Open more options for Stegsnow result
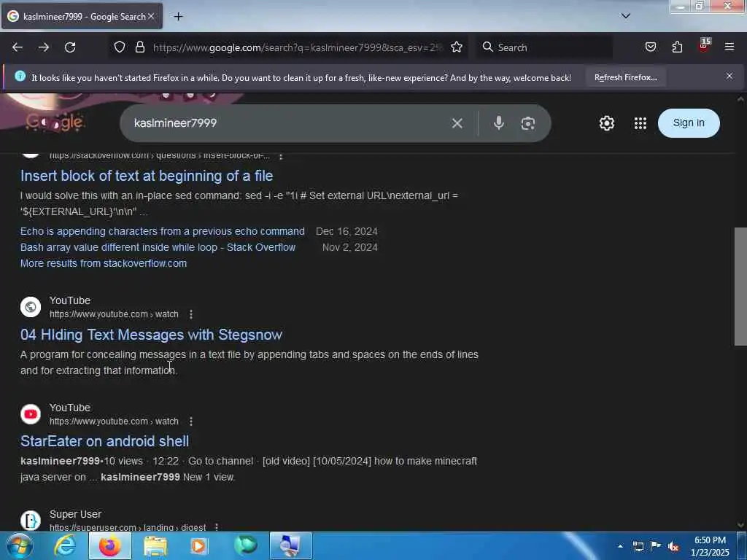This screenshot has width=747, height=560. 191,314
